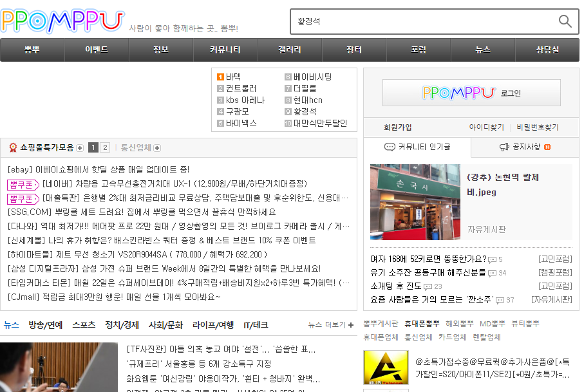Click speech bubble icon on 커뮤니티 인기글

(x=390, y=147)
